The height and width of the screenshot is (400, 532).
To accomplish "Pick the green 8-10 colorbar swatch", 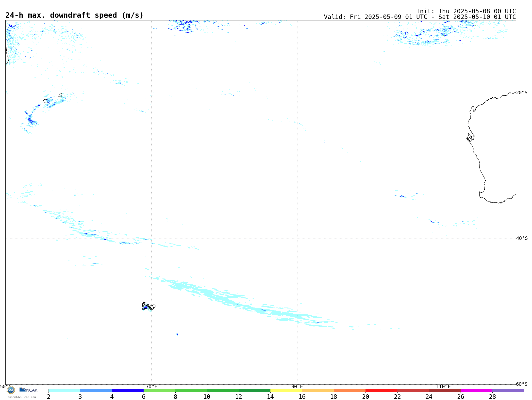I will 191,391.
